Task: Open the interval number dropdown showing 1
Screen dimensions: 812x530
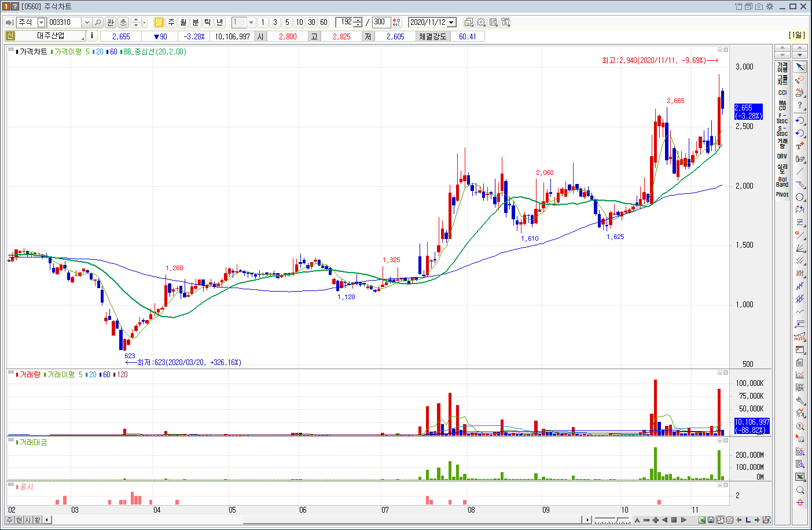Action: tap(251, 22)
